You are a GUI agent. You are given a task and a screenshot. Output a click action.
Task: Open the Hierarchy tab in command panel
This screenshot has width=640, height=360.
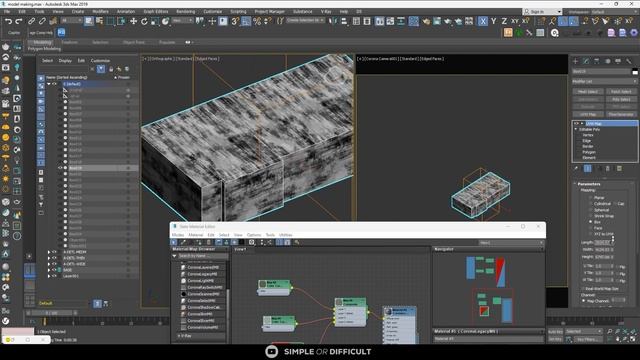coord(597,61)
